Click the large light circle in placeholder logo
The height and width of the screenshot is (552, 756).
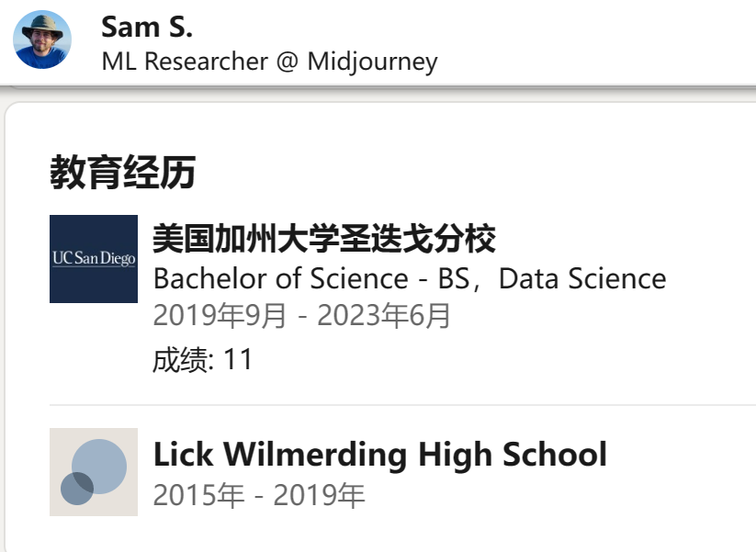tap(99, 467)
